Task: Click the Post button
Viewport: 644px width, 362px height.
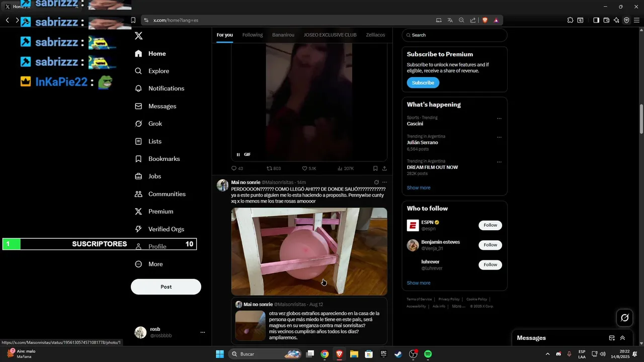Action: 166,287
